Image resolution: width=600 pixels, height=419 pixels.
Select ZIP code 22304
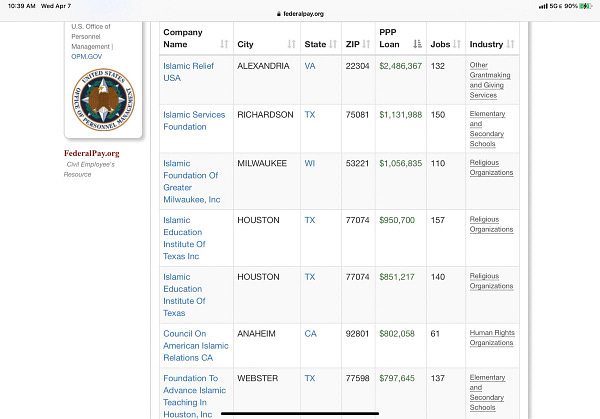[x=357, y=66]
